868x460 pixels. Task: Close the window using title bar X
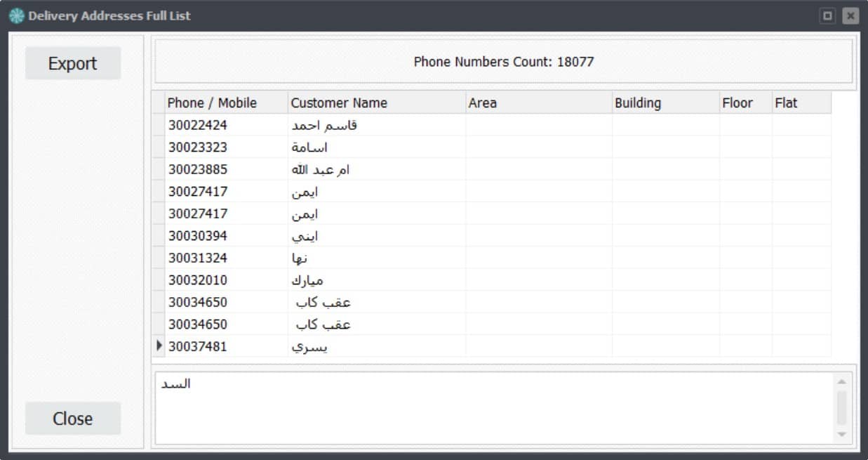850,15
